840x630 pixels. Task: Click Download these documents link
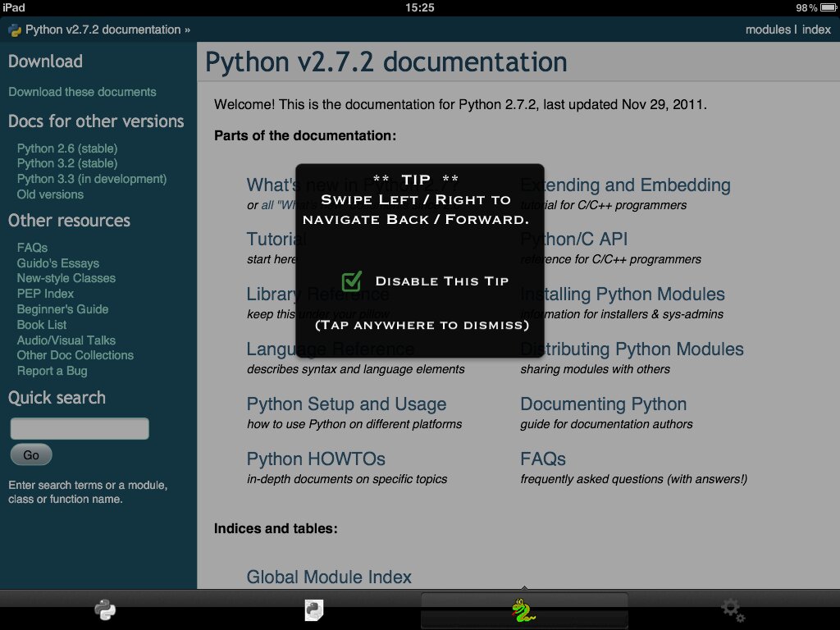coord(82,92)
